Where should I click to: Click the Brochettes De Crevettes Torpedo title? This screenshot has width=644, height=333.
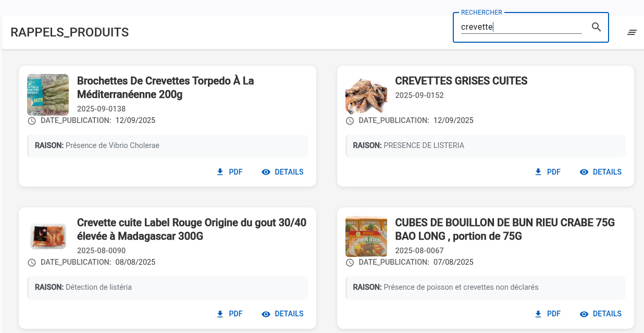click(x=165, y=88)
